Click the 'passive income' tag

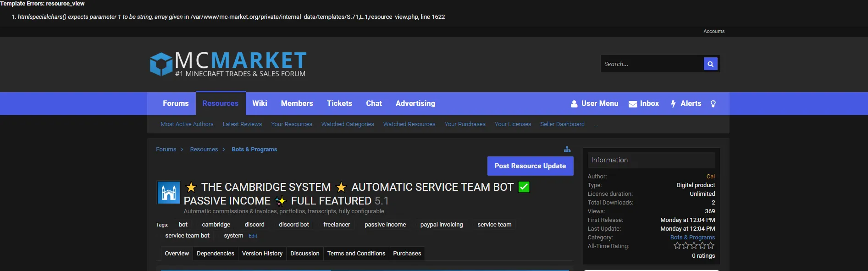(385, 225)
